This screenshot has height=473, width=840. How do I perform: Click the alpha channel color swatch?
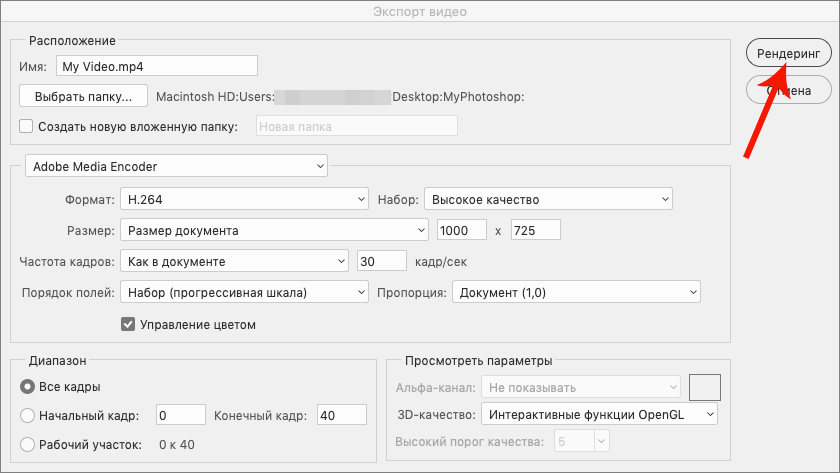705,386
